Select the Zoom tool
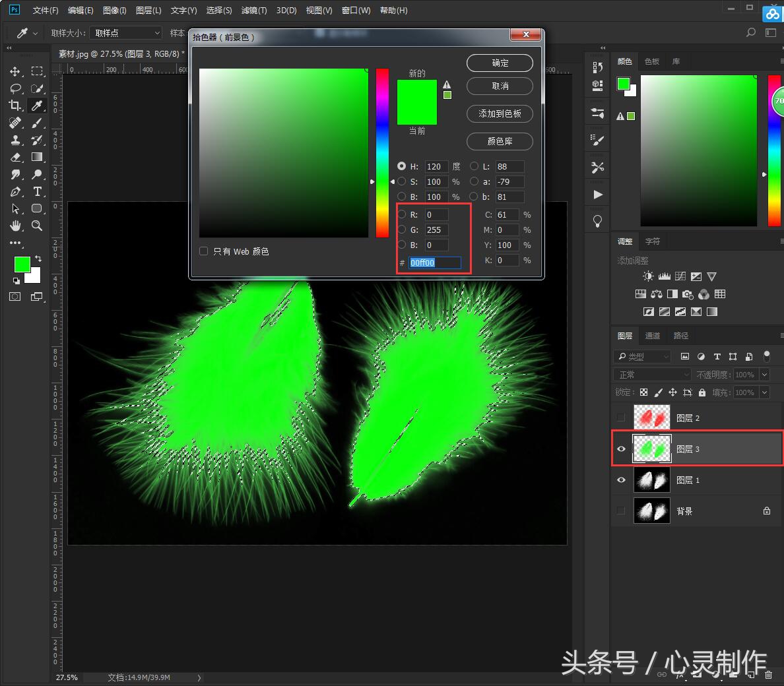Image resolution: width=784 pixels, height=686 pixels. click(x=37, y=226)
